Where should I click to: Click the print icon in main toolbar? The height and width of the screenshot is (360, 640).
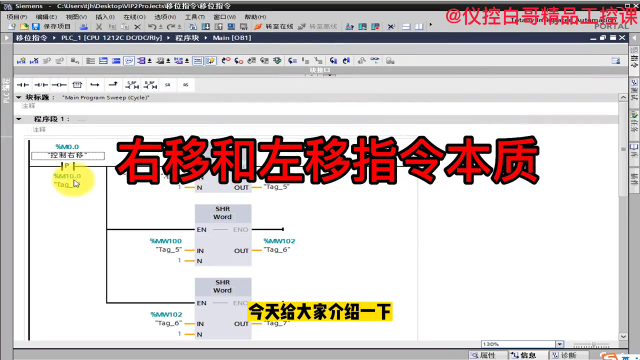(84, 27)
